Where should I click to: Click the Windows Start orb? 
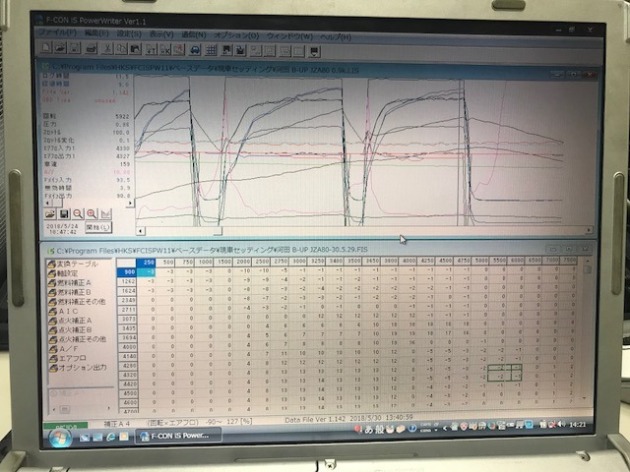click(x=60, y=438)
